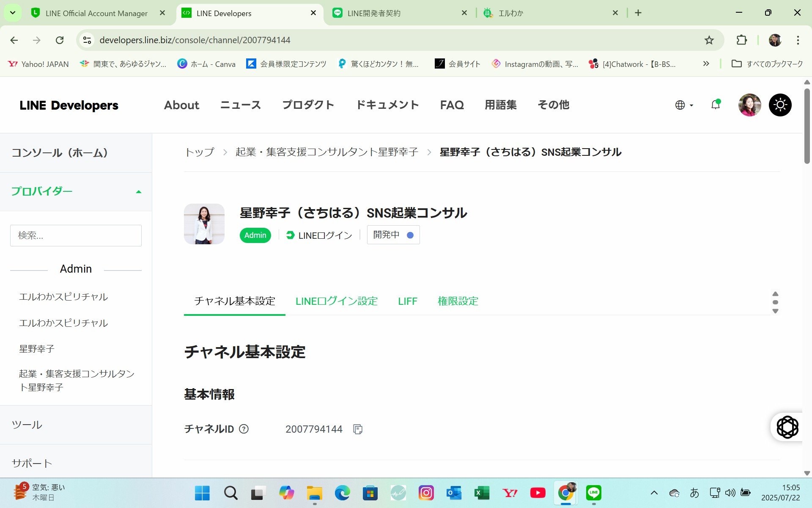
Task: Open File Explorer from taskbar
Action: pyautogui.click(x=314, y=493)
